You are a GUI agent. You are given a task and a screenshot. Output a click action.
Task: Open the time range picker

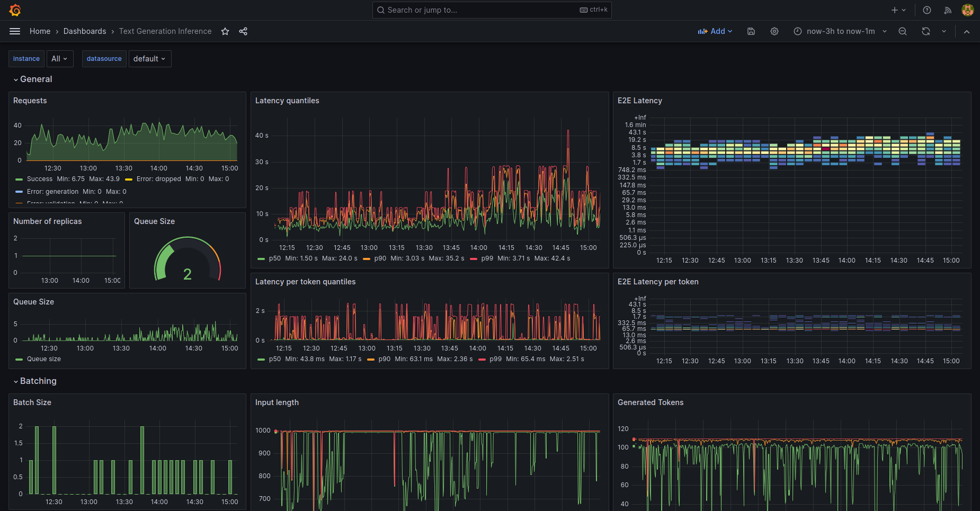(x=840, y=31)
